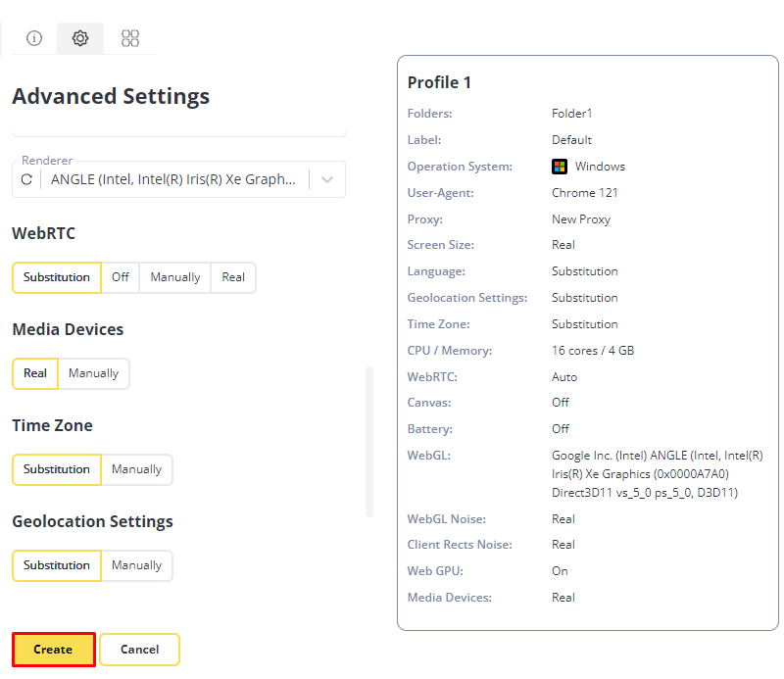This screenshot has width=784, height=679.
Task: Click the WebRTC Auto value in summary
Action: [x=564, y=377]
